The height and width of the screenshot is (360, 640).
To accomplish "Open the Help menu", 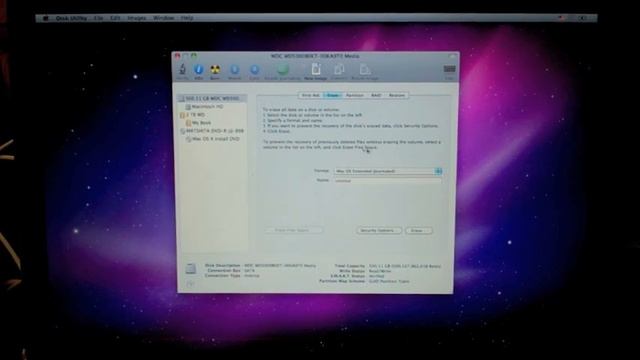I will (x=187, y=18).
